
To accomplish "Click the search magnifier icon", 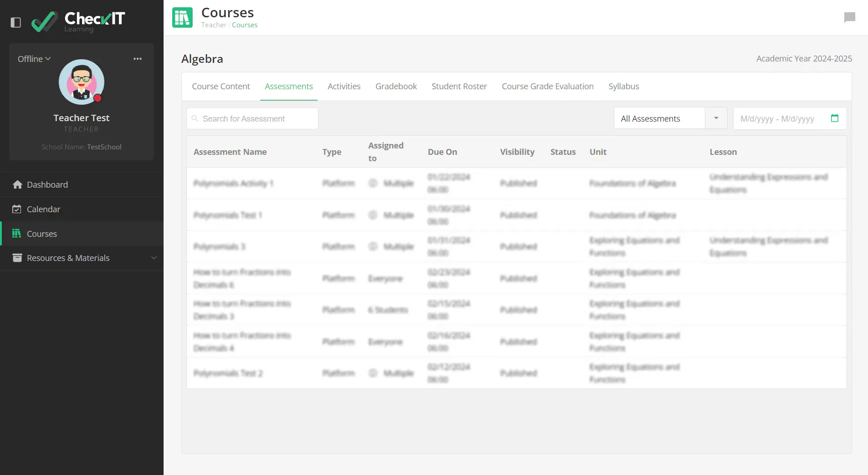I will click(x=195, y=118).
